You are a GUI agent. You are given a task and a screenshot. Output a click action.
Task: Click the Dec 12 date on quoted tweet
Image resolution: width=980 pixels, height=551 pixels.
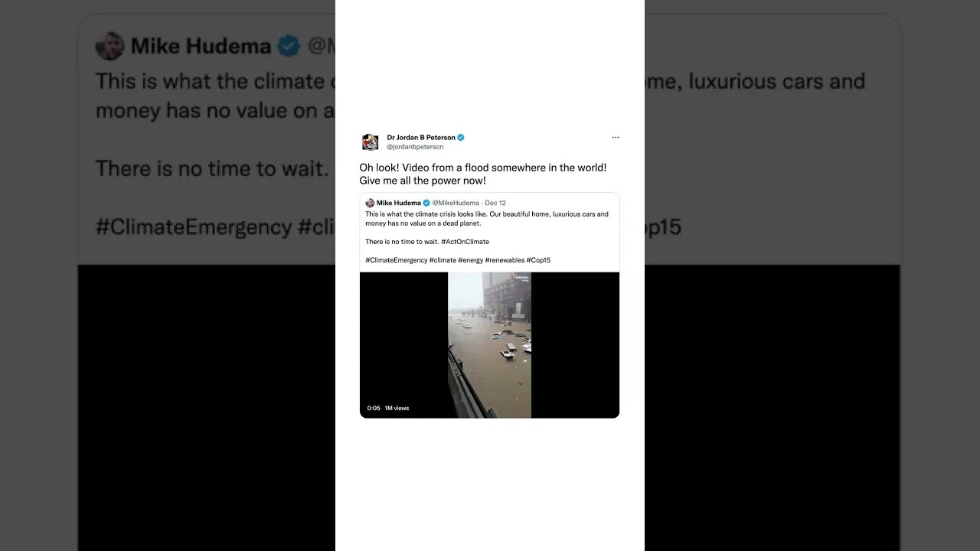(495, 203)
